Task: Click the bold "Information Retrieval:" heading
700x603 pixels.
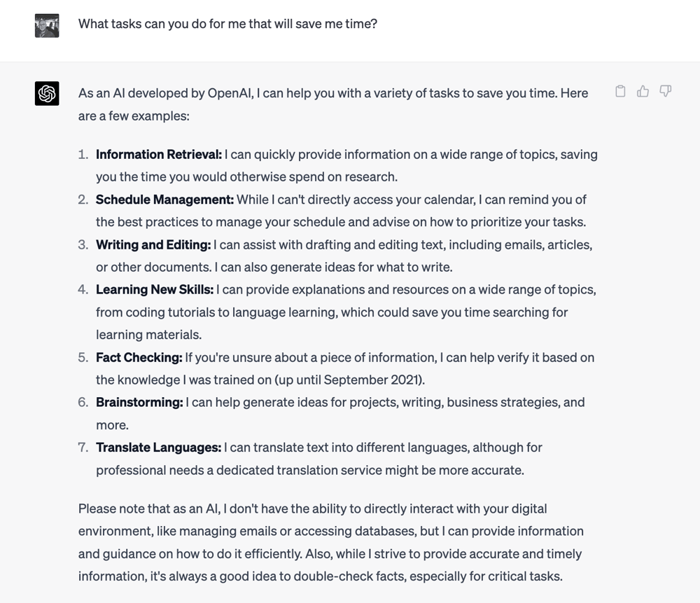Action: (159, 154)
